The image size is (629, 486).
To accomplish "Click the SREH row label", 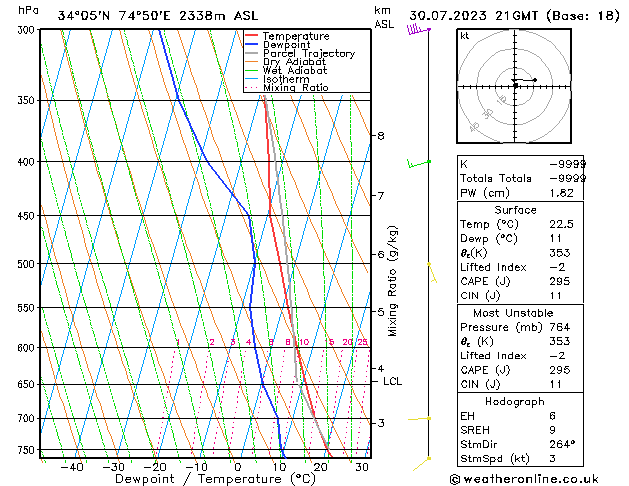I will coord(475,430).
